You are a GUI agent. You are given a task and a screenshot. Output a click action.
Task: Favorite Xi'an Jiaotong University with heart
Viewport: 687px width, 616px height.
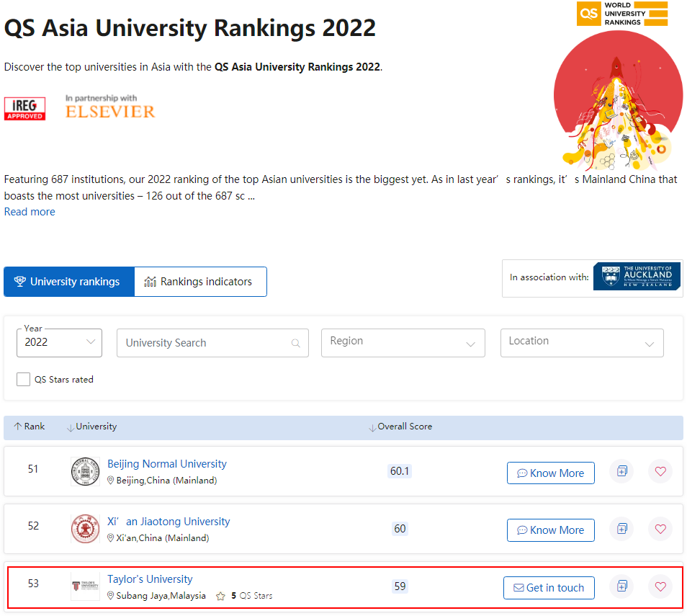coord(660,529)
